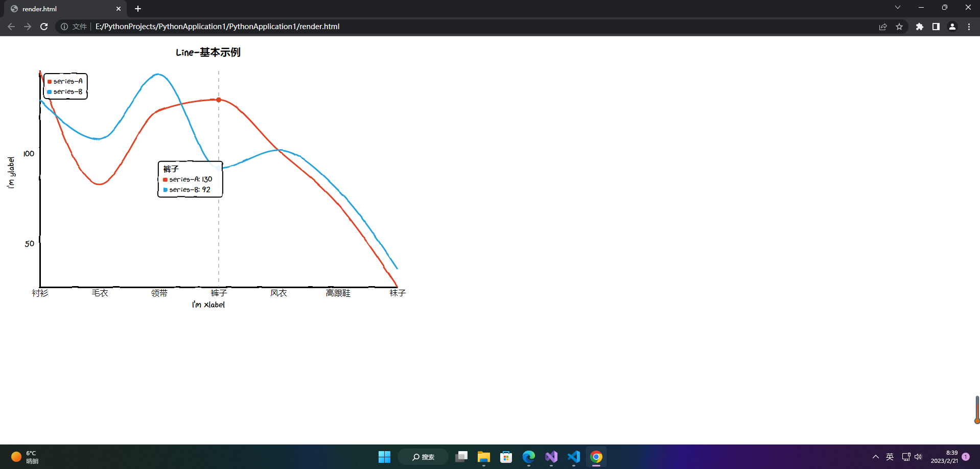Go forward to the next page
Viewport: 980px width, 469px height.
pos(28,27)
